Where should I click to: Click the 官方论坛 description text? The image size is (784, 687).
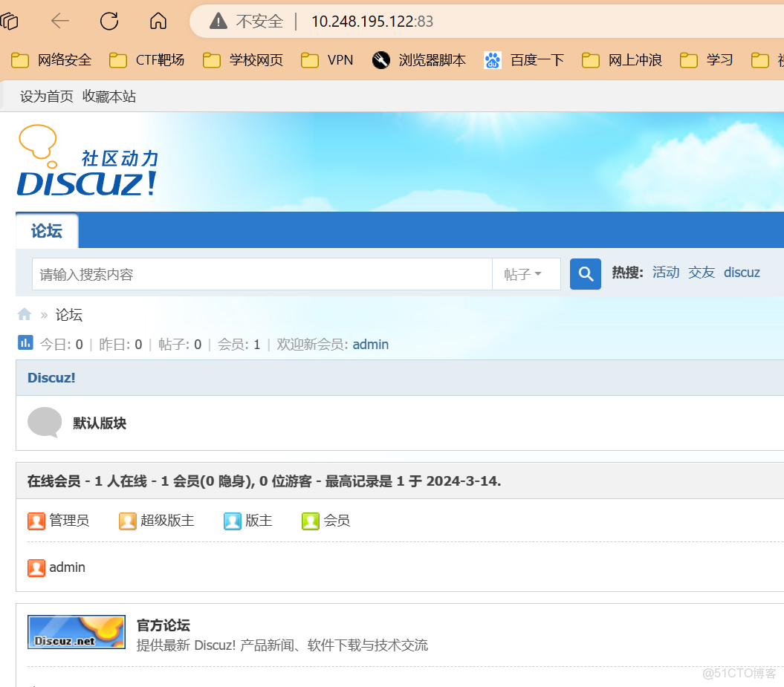pyautogui.click(x=282, y=645)
